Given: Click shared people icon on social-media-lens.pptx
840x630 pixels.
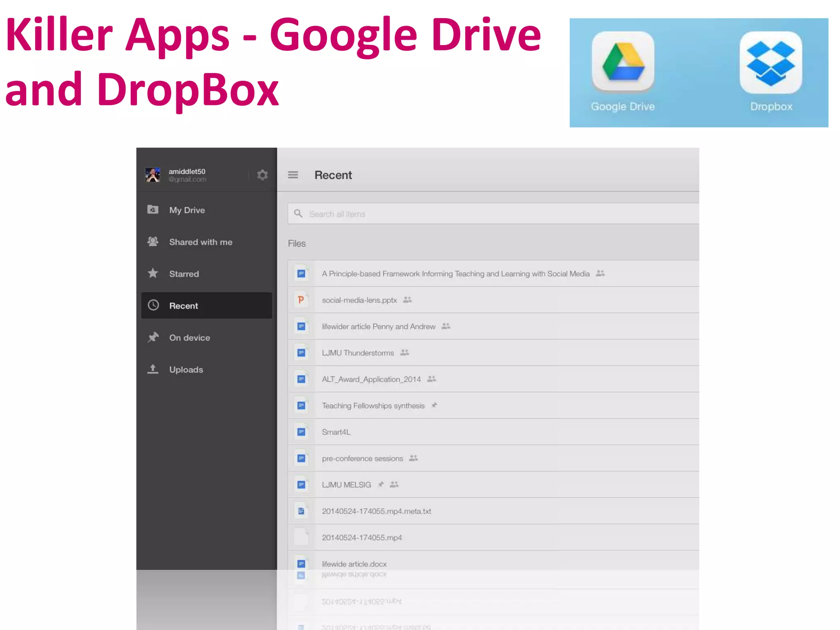Looking at the screenshot, I should click(407, 299).
